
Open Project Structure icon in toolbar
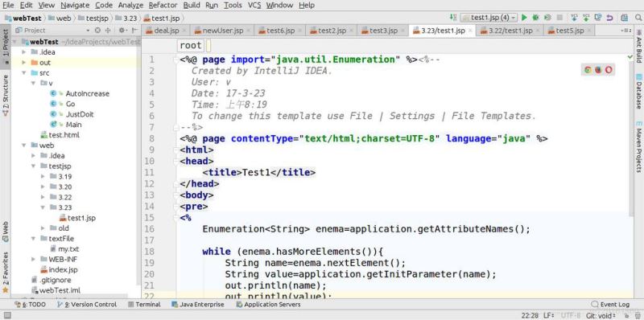(625, 18)
